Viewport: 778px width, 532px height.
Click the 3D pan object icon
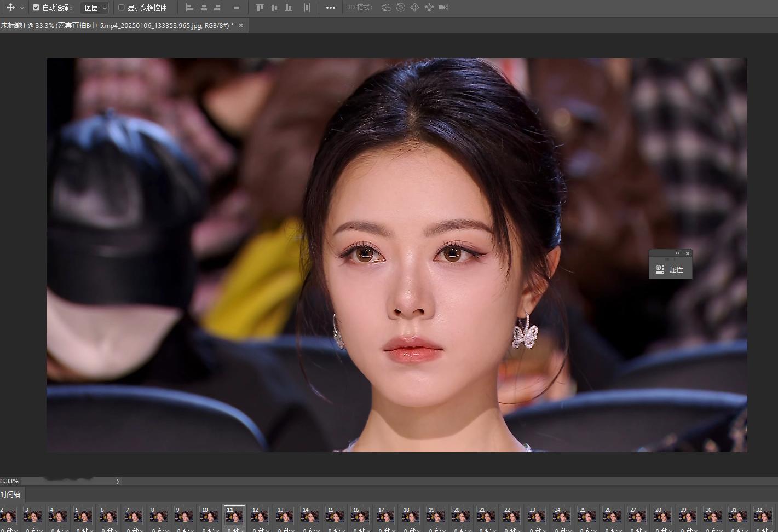tap(415, 8)
